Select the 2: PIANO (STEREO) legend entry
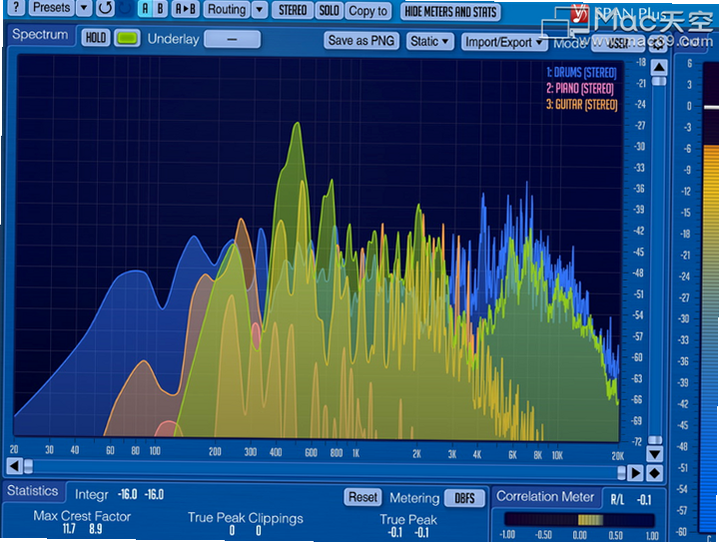The width and height of the screenshot is (719, 542). tap(580, 88)
